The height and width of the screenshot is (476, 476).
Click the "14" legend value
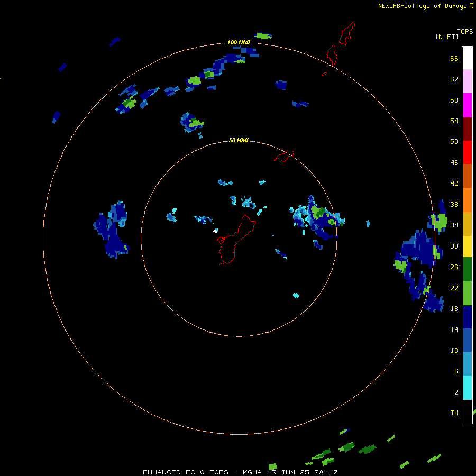(454, 329)
